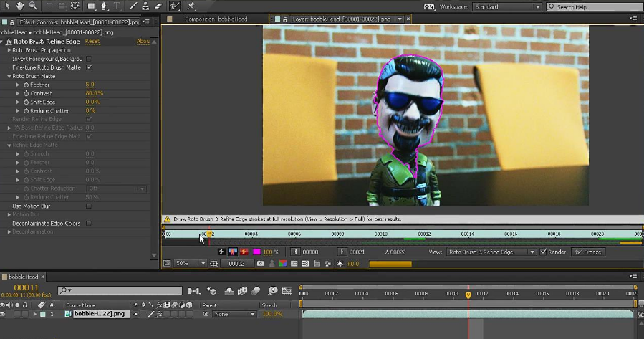Open Effect Controls panel menu
This screenshot has height=339, width=644.
coord(146,22)
